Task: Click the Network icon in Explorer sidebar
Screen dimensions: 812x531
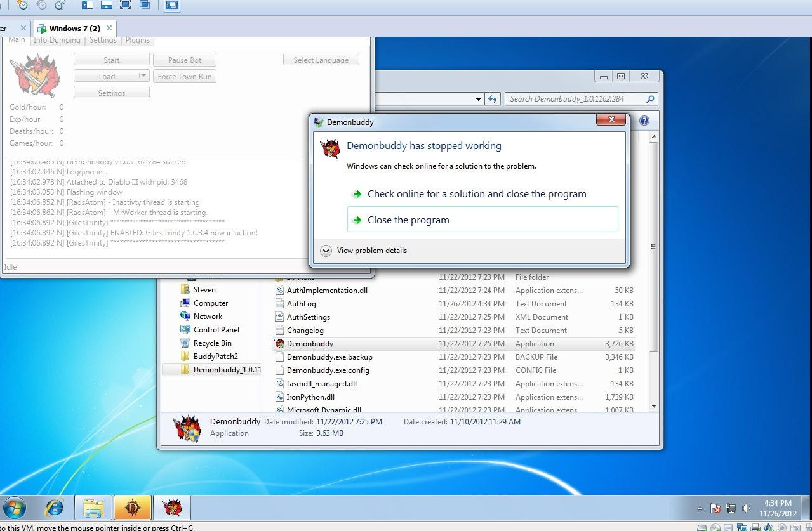Action: click(x=185, y=316)
